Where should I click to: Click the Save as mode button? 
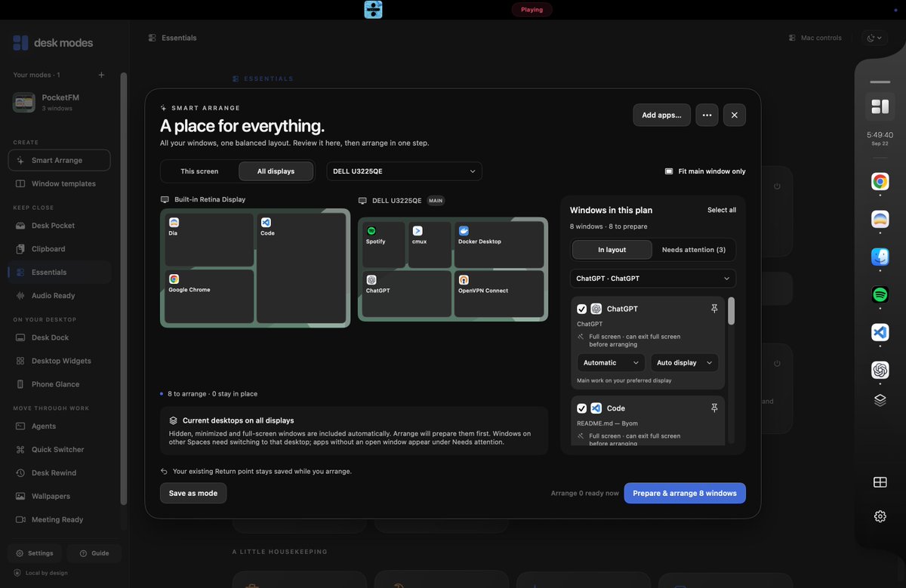(193, 493)
